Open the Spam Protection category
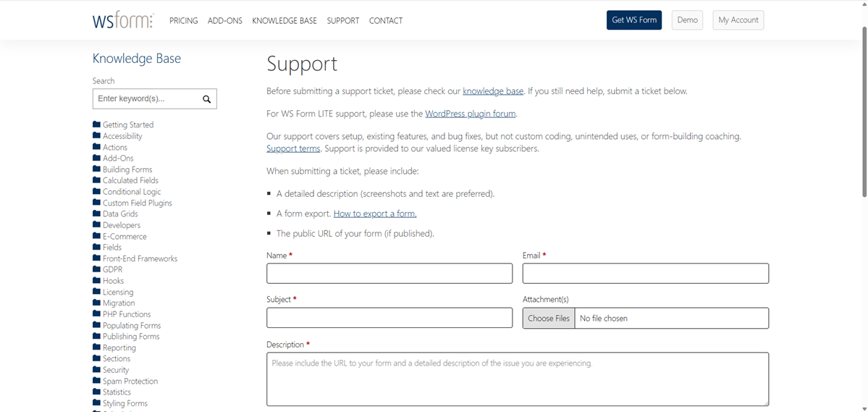Screen dimensions: 868x412 pos(130,381)
